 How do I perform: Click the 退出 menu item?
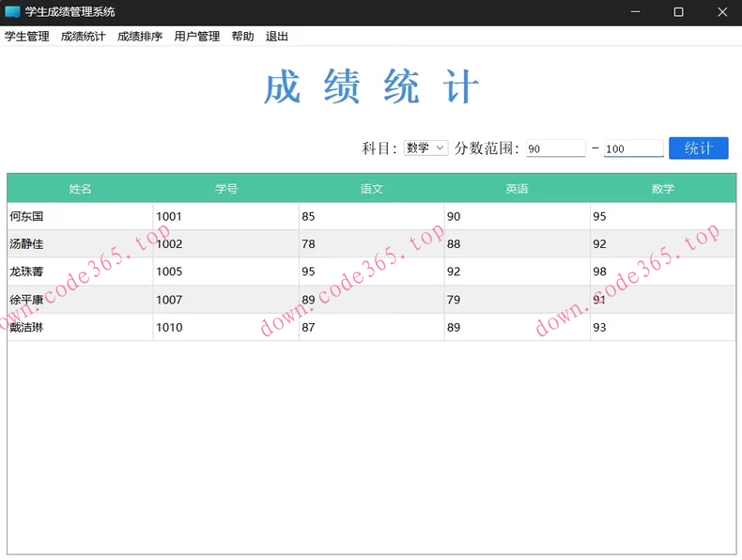click(277, 37)
